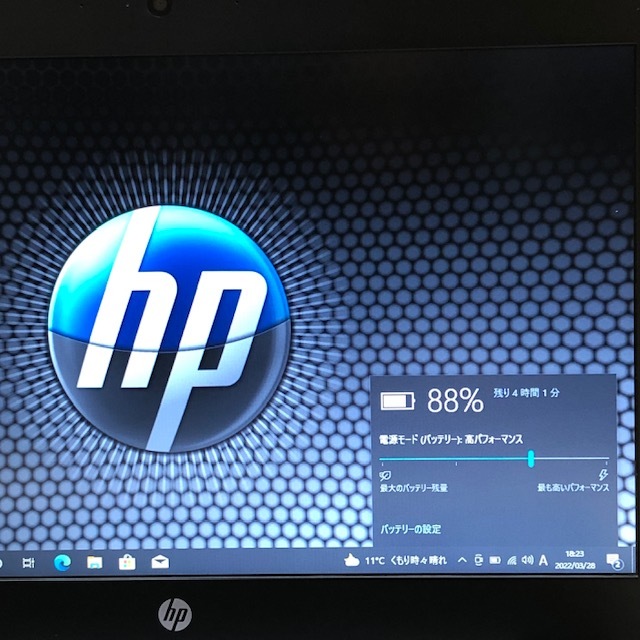Click the 最大のバッテリー残量 label
The height and width of the screenshot is (640, 640).
[414, 488]
